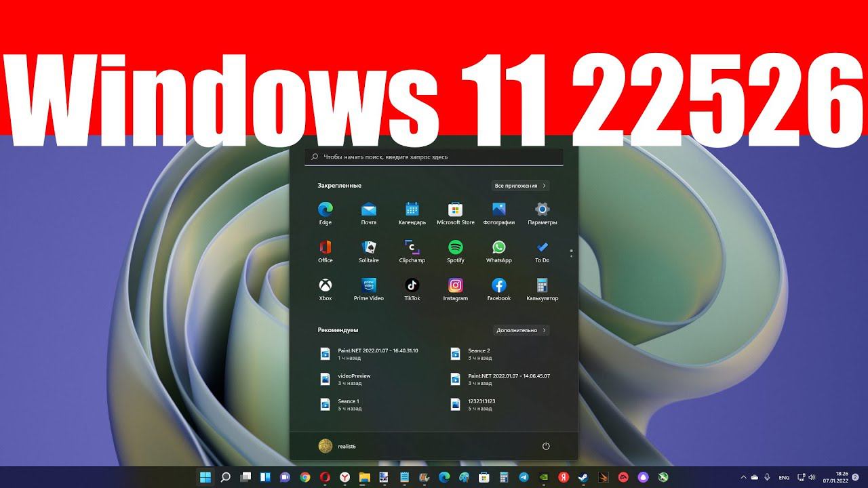
Task: Open the Solitaire pinned app
Action: [369, 251]
